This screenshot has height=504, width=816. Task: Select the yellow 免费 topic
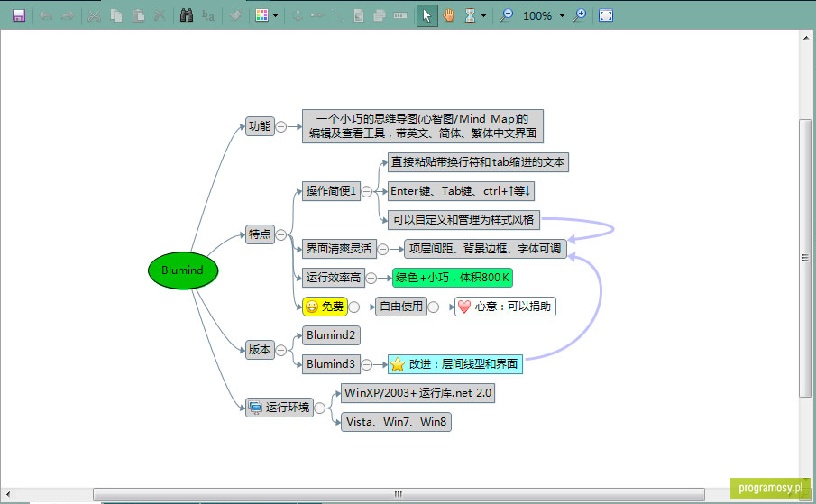(325, 307)
